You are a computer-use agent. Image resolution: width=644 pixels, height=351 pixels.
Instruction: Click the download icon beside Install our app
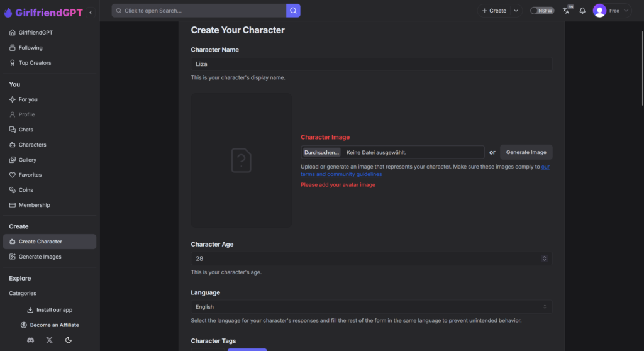[x=30, y=310]
